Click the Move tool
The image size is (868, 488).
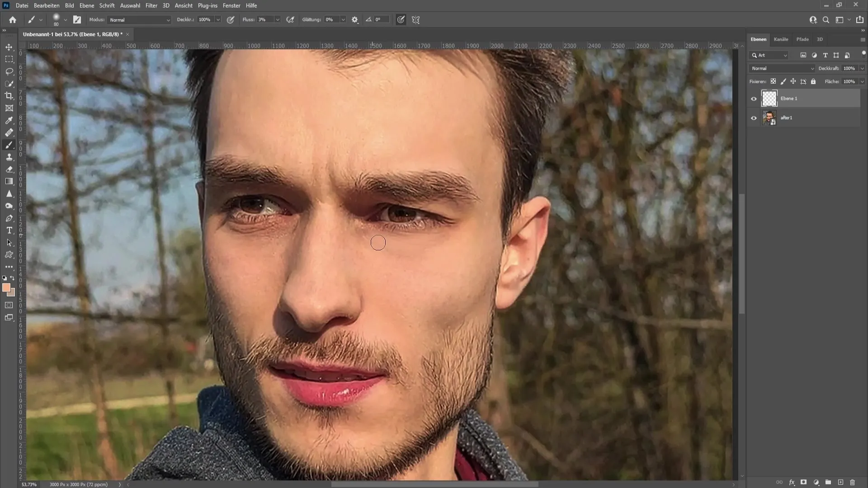[x=9, y=47]
